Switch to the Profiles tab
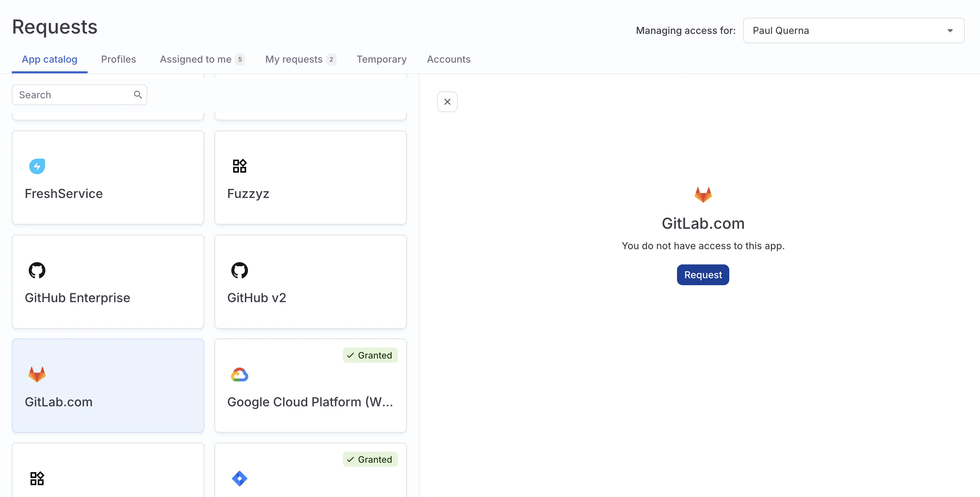Image resolution: width=980 pixels, height=497 pixels. click(118, 59)
